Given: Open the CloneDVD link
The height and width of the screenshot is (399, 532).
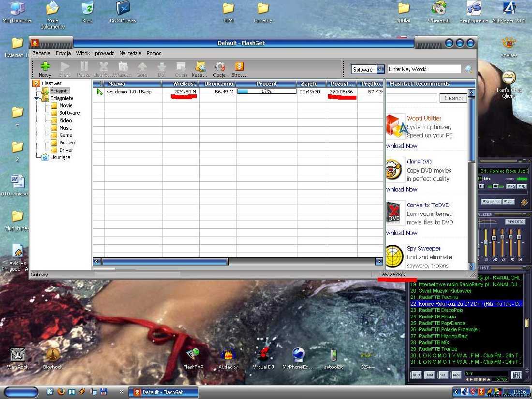Looking at the screenshot, I should [419, 162].
